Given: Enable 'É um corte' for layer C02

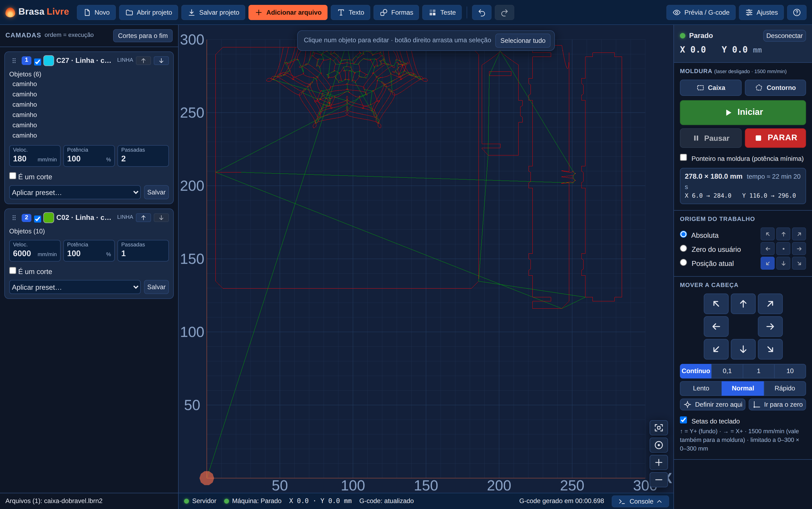Looking at the screenshot, I should (13, 271).
